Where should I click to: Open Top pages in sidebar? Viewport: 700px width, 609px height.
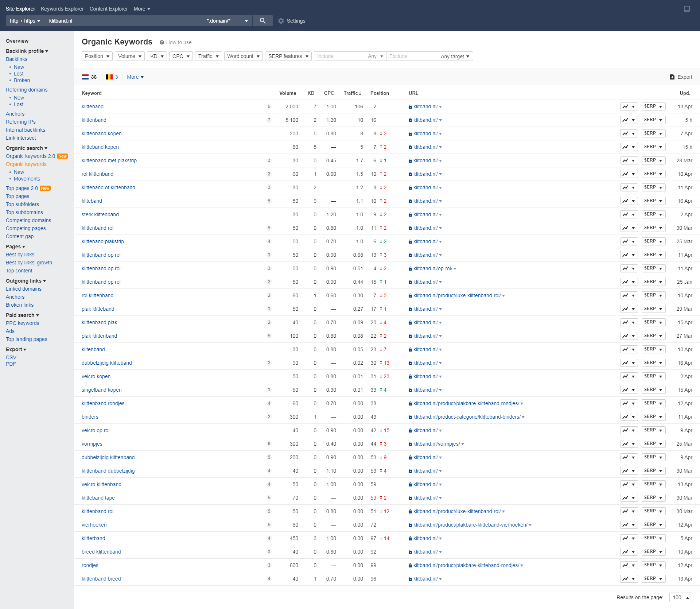point(17,196)
